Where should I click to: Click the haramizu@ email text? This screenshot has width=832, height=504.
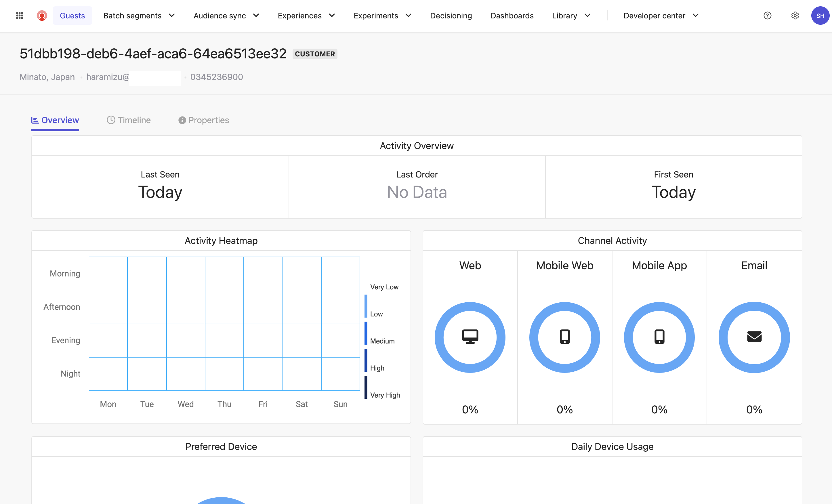(108, 77)
